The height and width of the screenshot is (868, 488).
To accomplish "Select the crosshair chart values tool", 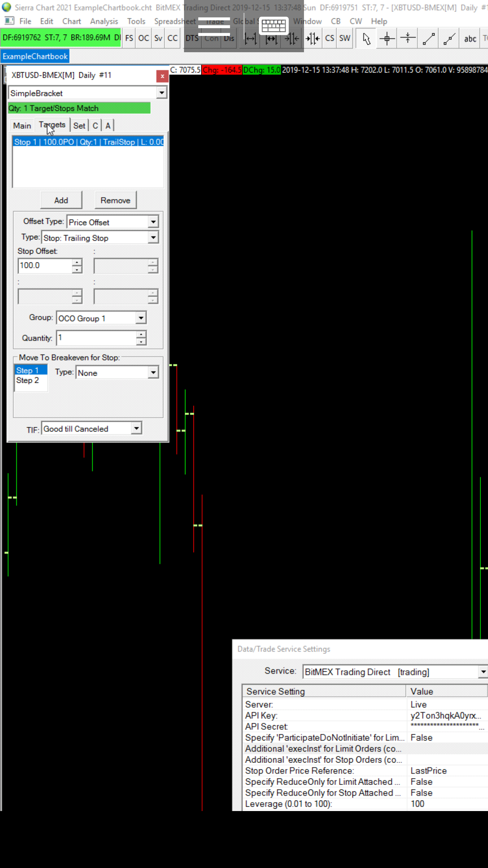I will pyautogui.click(x=387, y=39).
